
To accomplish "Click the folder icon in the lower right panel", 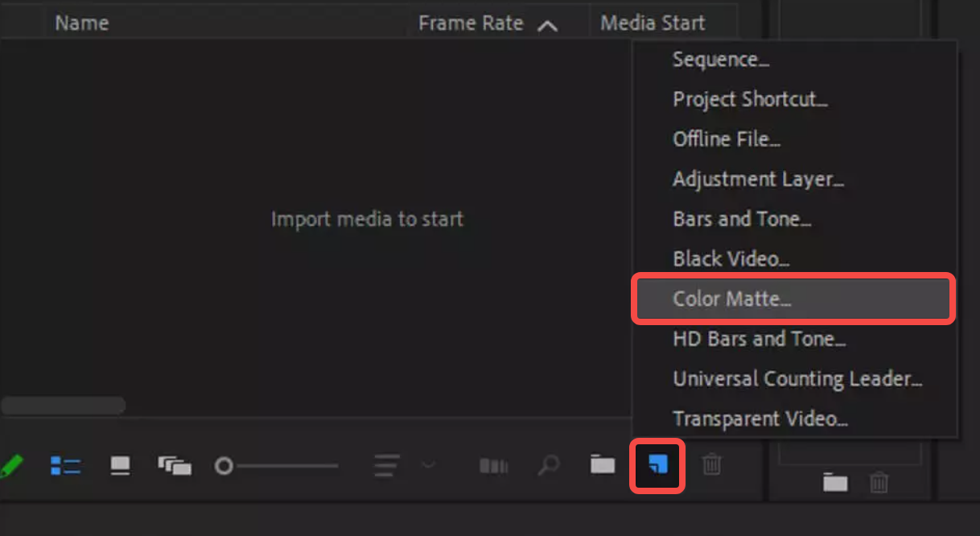I will point(835,483).
